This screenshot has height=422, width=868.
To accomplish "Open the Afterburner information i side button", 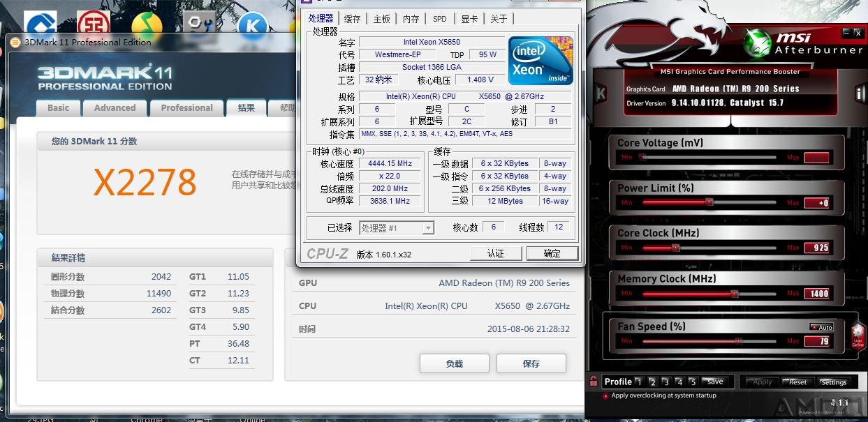I will point(860,93).
